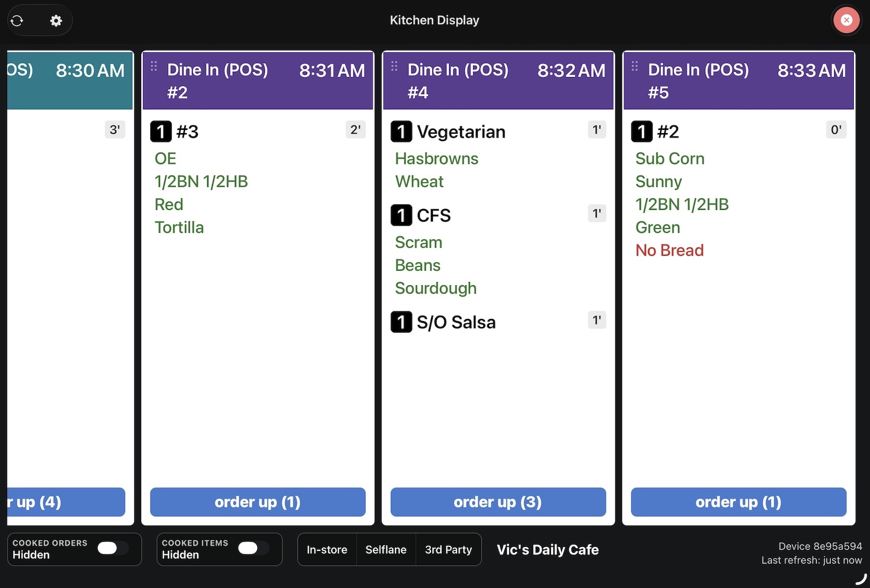Click the red exit icon

tap(846, 20)
